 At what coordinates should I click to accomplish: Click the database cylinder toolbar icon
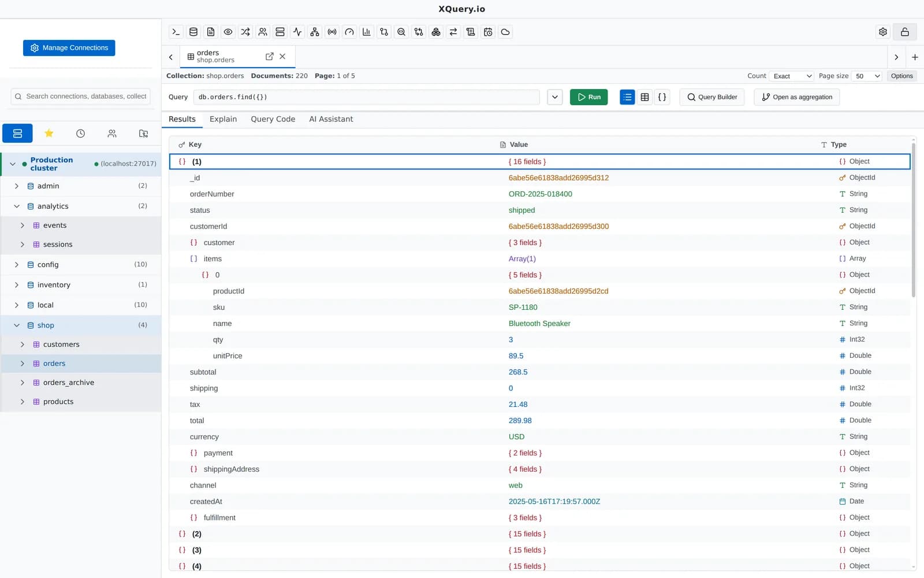(x=193, y=32)
